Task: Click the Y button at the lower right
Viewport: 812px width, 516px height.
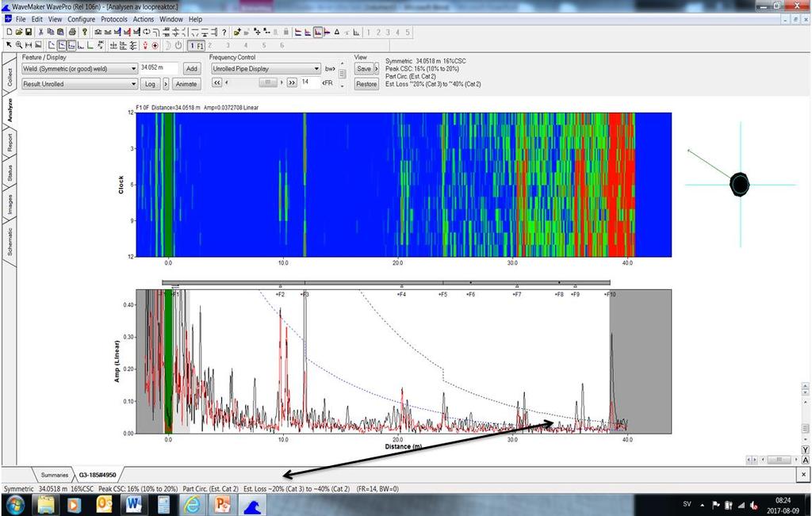Action: click(x=806, y=450)
